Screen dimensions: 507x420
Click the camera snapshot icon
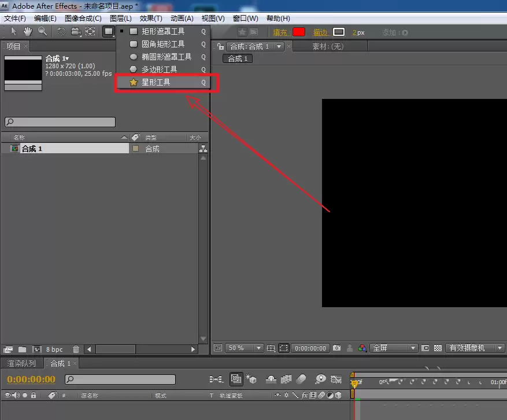336,348
